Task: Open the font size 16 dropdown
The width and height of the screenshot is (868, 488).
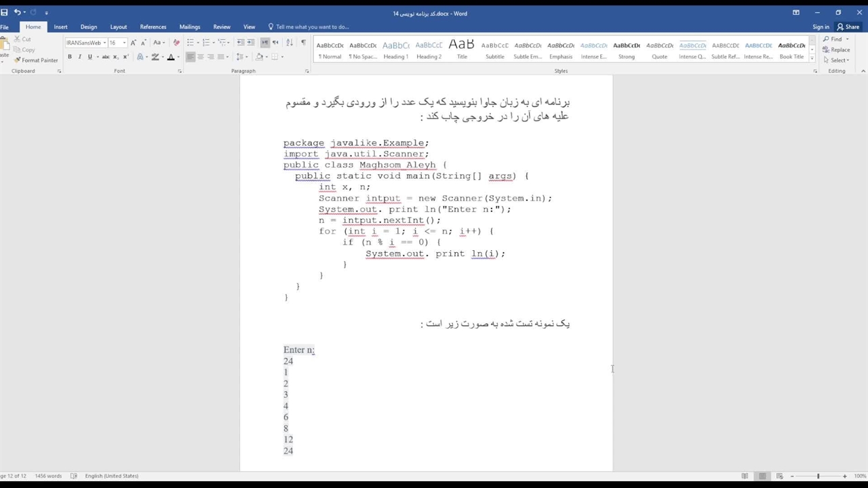Action: 124,43
